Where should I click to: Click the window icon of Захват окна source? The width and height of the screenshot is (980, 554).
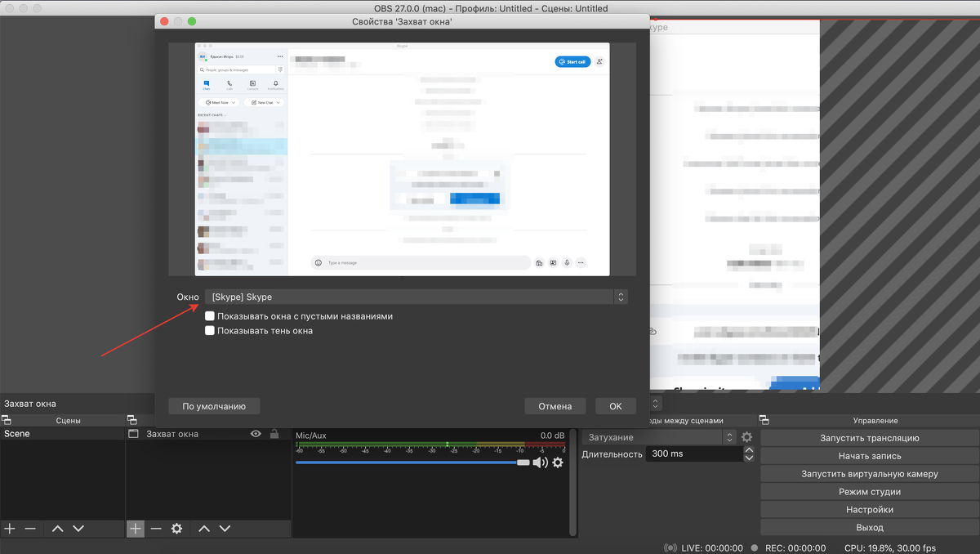[x=134, y=434]
